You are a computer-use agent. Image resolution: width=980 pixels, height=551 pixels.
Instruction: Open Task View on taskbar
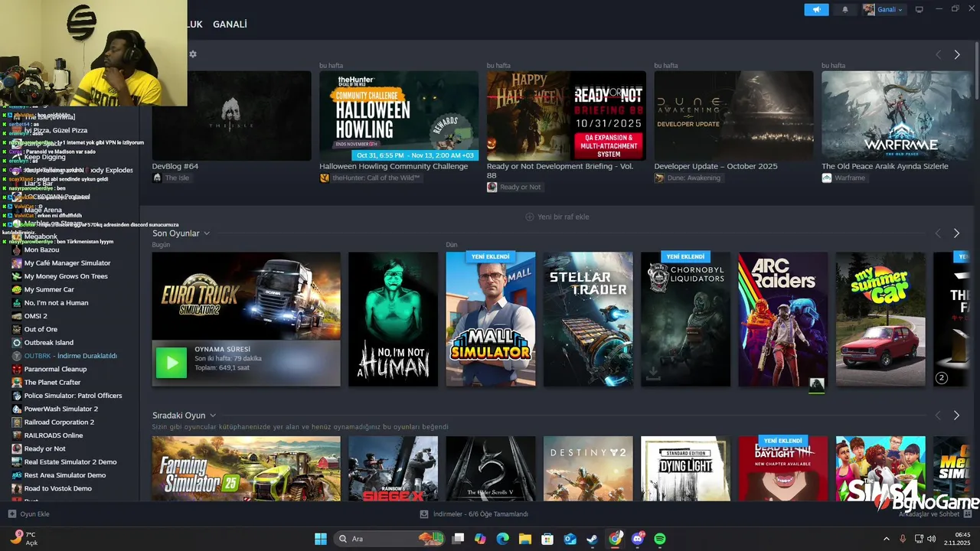(x=458, y=539)
